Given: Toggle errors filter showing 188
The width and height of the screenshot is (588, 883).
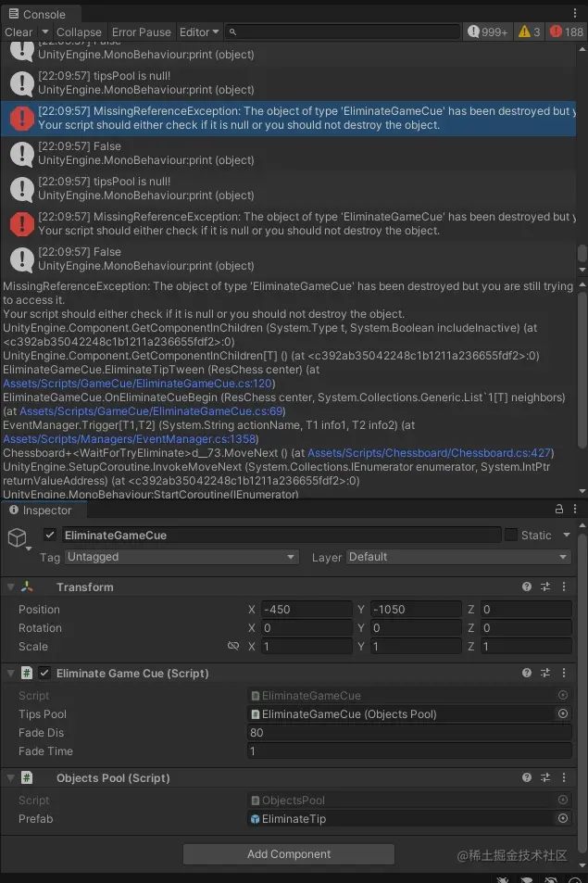Looking at the screenshot, I should 566,32.
